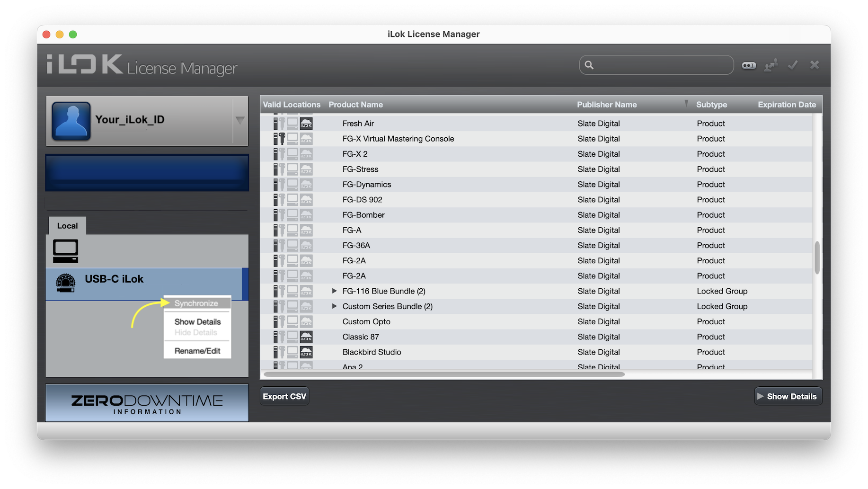Viewport: 868px width, 489px height.
Task: Click the USB-C iLok dongle icon
Action: coord(65,283)
